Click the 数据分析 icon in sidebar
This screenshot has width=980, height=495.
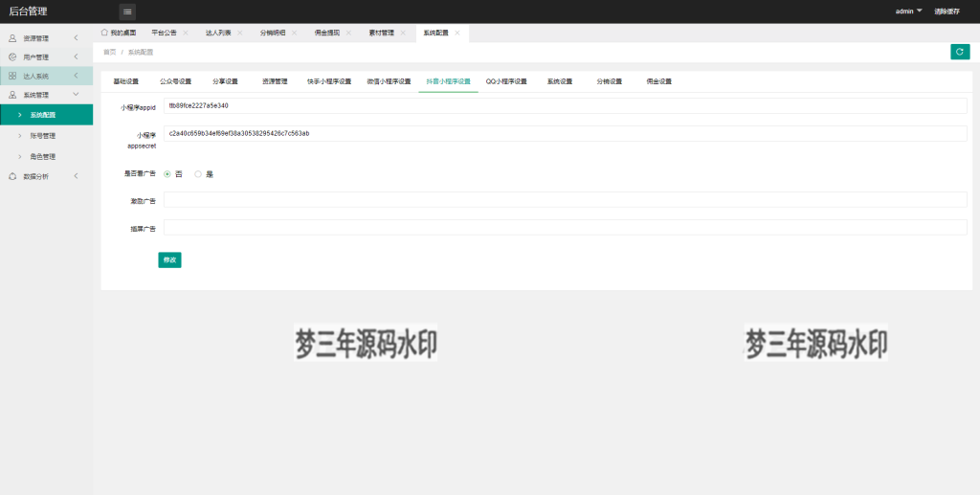[12, 176]
